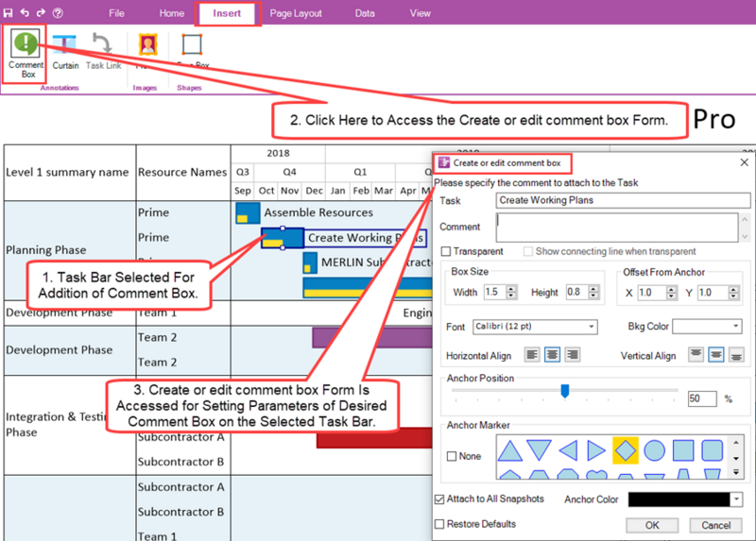This screenshot has width=756, height=541.
Task: Open the View tab
Action: click(420, 13)
